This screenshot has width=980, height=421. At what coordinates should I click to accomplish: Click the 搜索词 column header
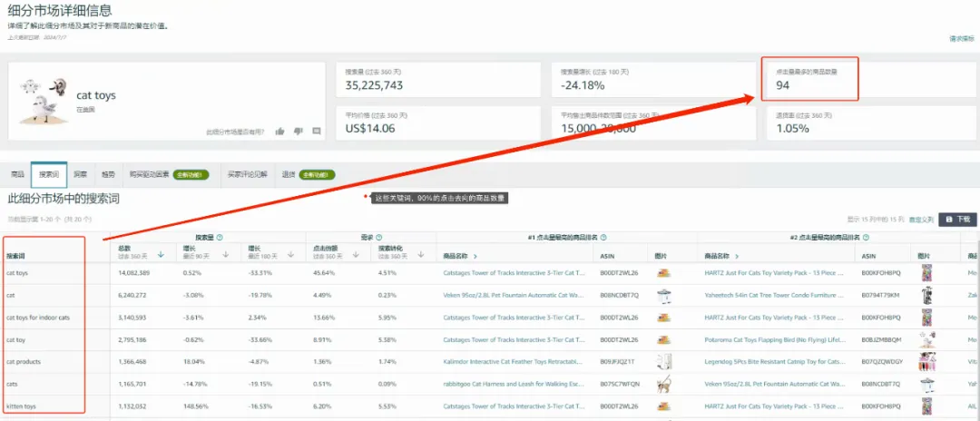[17, 256]
